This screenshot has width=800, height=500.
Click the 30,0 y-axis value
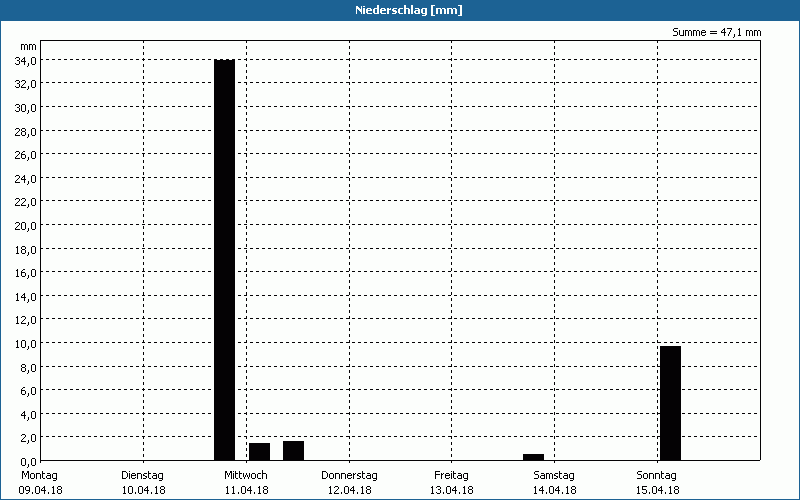(x=26, y=108)
